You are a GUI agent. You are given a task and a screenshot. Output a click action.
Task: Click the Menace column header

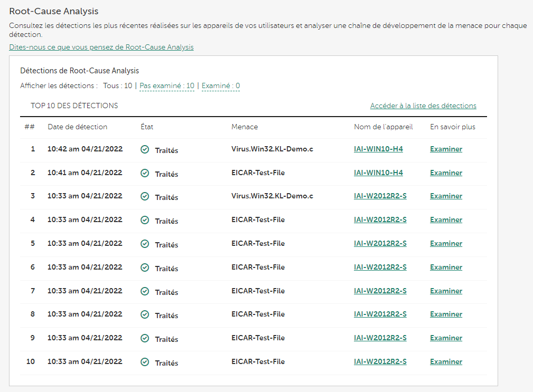(245, 127)
